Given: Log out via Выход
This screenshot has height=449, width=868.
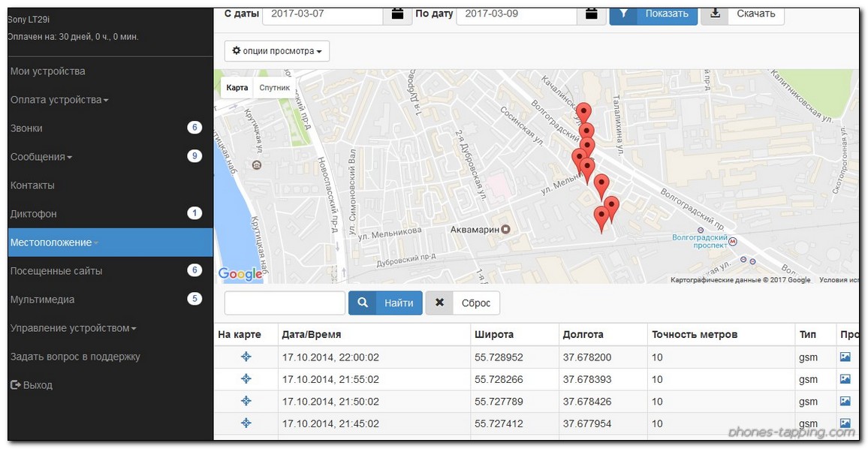Looking at the screenshot, I should point(32,384).
